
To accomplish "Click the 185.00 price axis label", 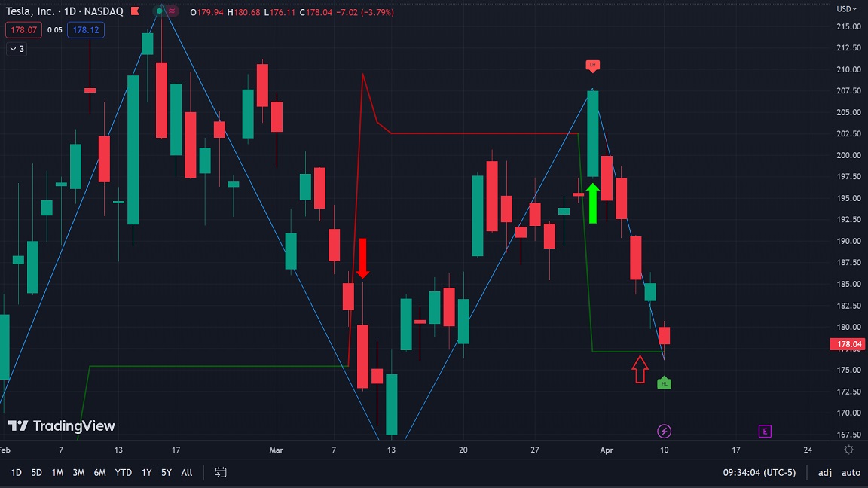I will 848,285.
